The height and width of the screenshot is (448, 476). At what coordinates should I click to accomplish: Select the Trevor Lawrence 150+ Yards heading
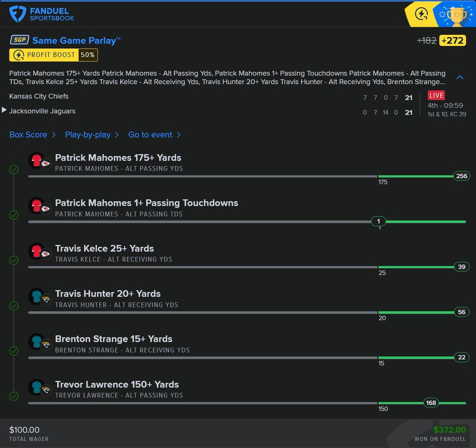coord(117,384)
